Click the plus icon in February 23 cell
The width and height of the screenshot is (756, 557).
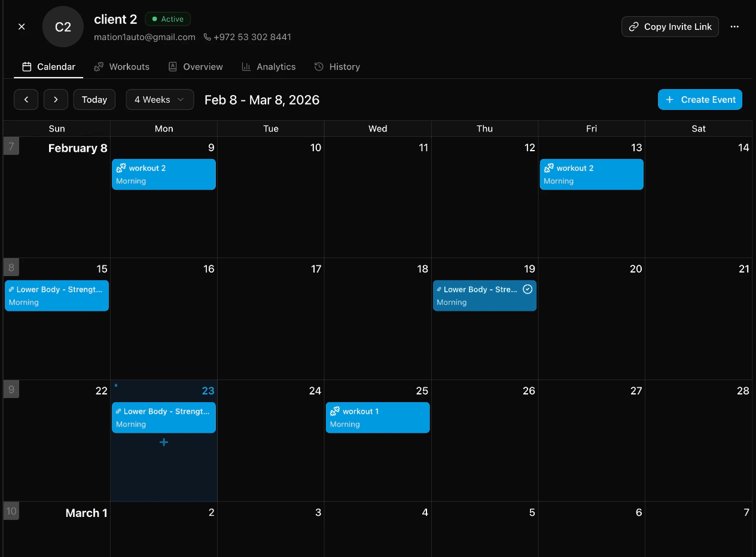click(x=163, y=442)
